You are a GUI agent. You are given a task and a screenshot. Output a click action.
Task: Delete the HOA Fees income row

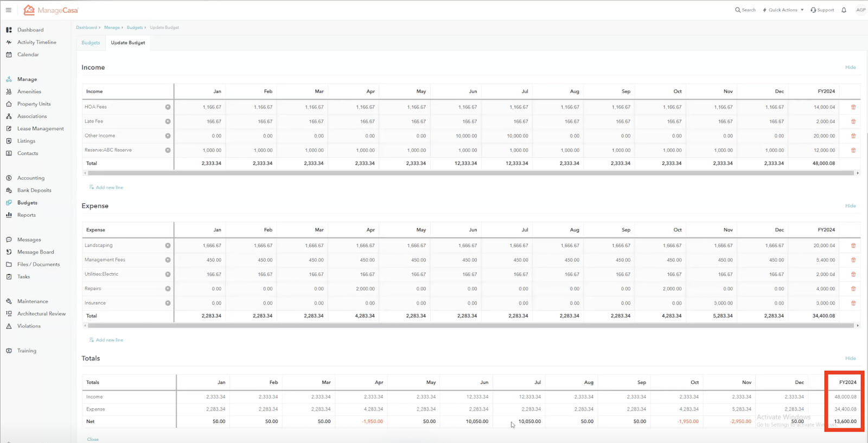pyautogui.click(x=853, y=107)
